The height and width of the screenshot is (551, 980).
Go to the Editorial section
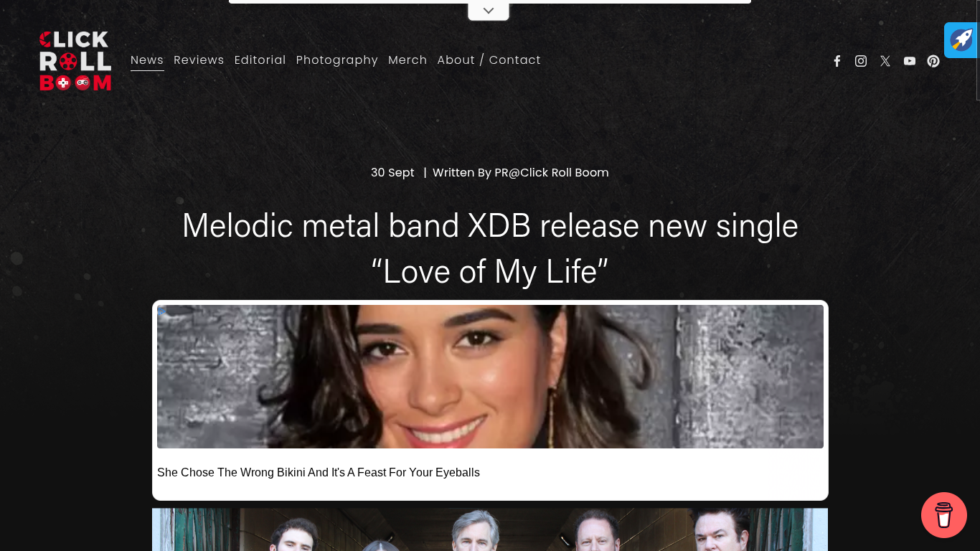point(260,60)
